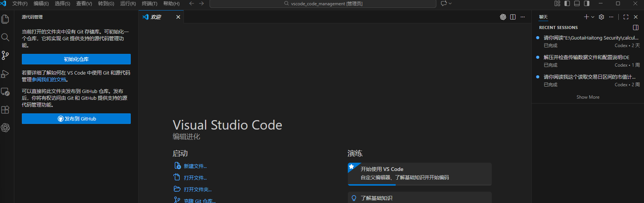Open the chat sparkle icon in title bar

pyautogui.click(x=444, y=3)
